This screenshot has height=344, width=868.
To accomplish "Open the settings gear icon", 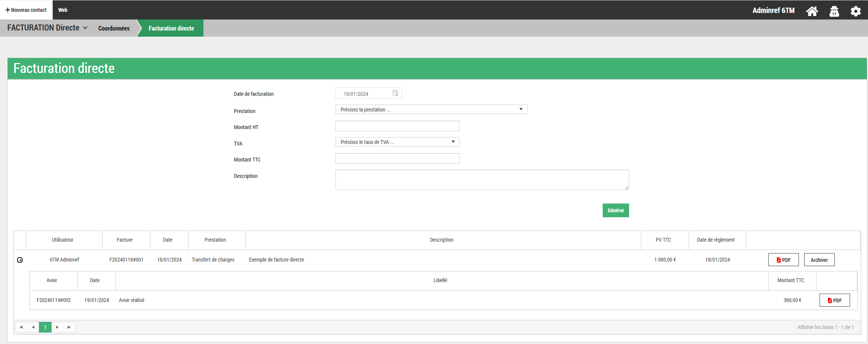I will pos(855,11).
